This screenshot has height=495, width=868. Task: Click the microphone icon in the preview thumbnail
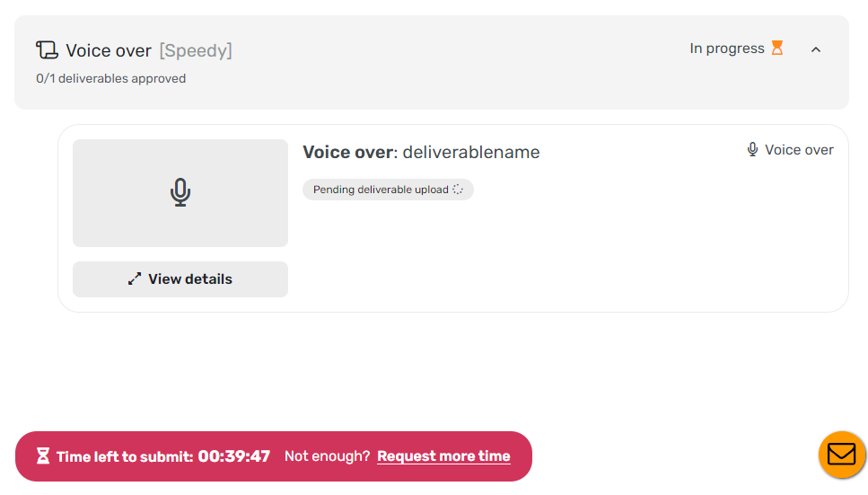[x=180, y=192]
